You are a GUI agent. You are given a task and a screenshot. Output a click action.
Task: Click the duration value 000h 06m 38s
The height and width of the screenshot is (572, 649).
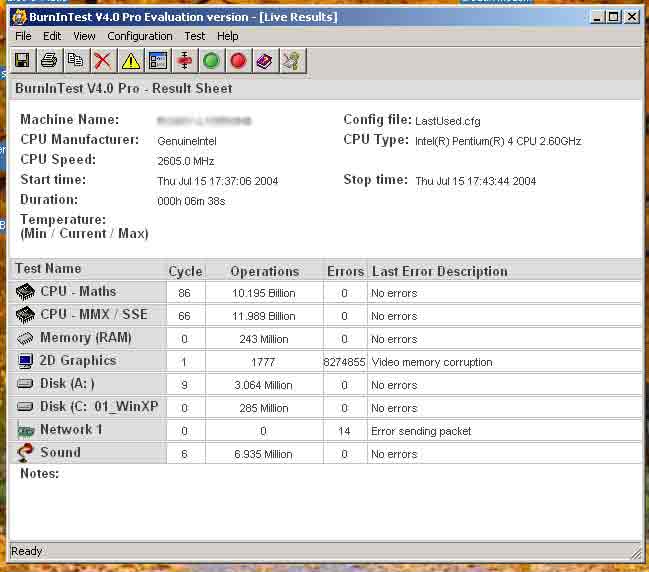(x=191, y=201)
